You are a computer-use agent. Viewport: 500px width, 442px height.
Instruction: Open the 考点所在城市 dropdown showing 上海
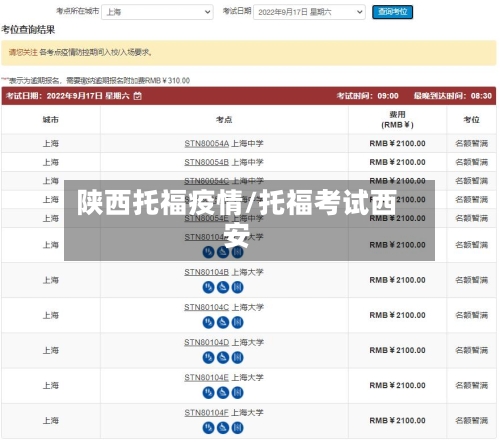point(157,12)
